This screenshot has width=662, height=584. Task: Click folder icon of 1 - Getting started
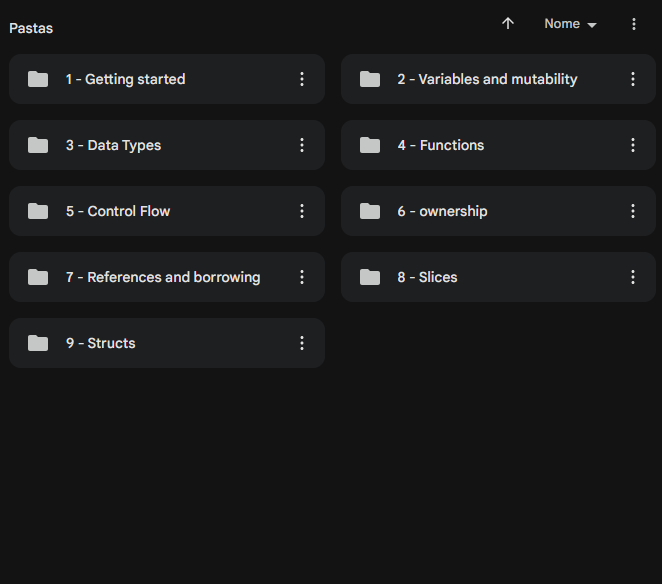click(38, 79)
